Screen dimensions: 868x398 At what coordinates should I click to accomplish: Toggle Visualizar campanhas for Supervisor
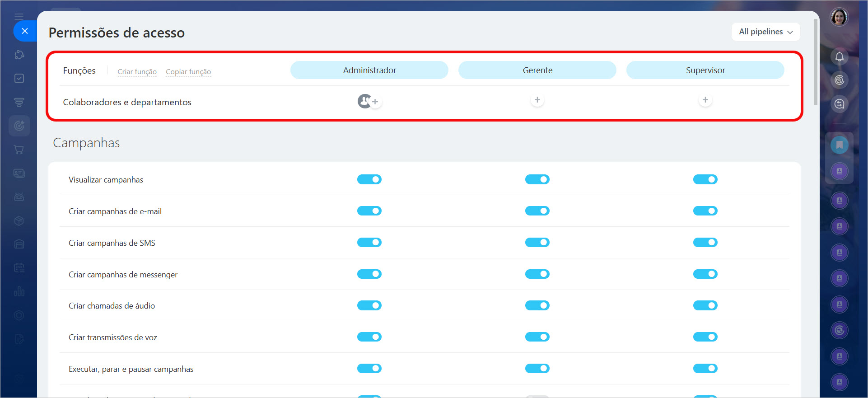[705, 179]
